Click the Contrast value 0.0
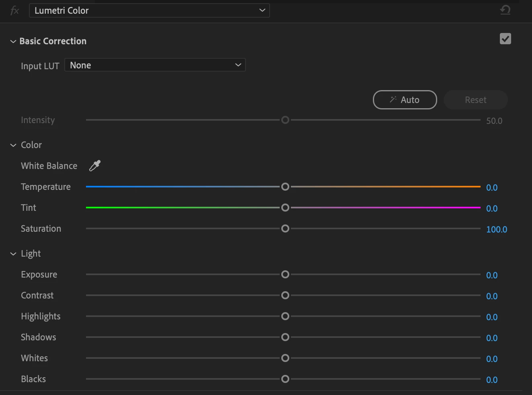Screen dimensions: 532x395 tap(492, 296)
